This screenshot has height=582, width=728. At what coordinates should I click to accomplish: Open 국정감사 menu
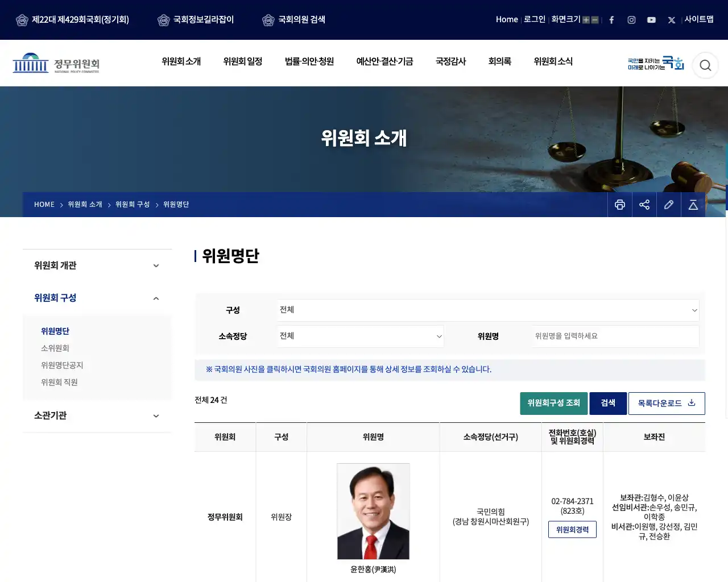click(451, 61)
